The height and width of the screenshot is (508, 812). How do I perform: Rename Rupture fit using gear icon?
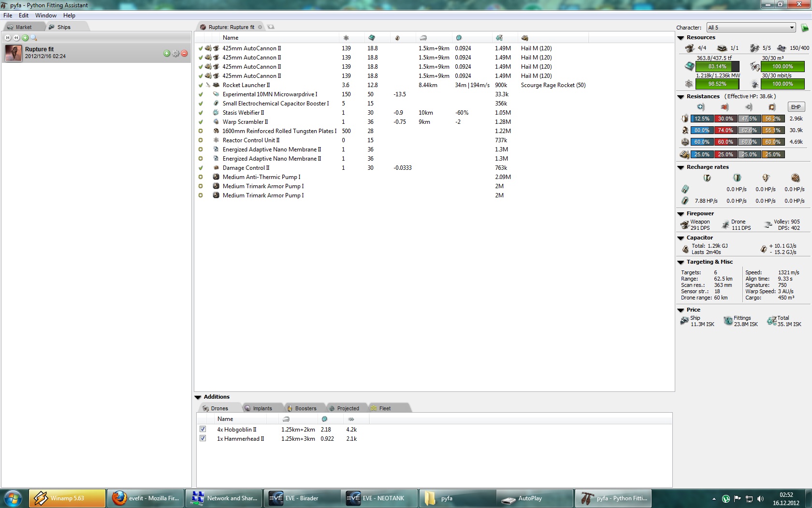(175, 53)
